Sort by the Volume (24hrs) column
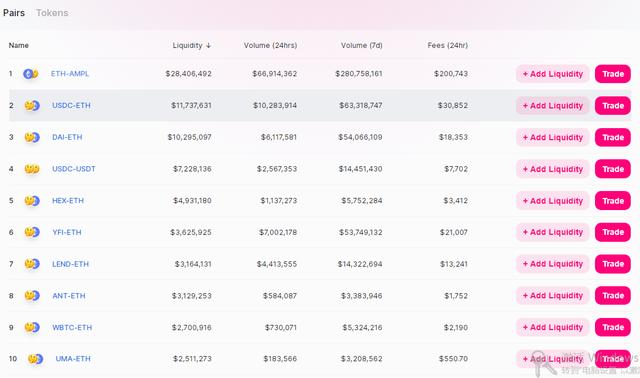This screenshot has height=378, width=640. pos(270,45)
